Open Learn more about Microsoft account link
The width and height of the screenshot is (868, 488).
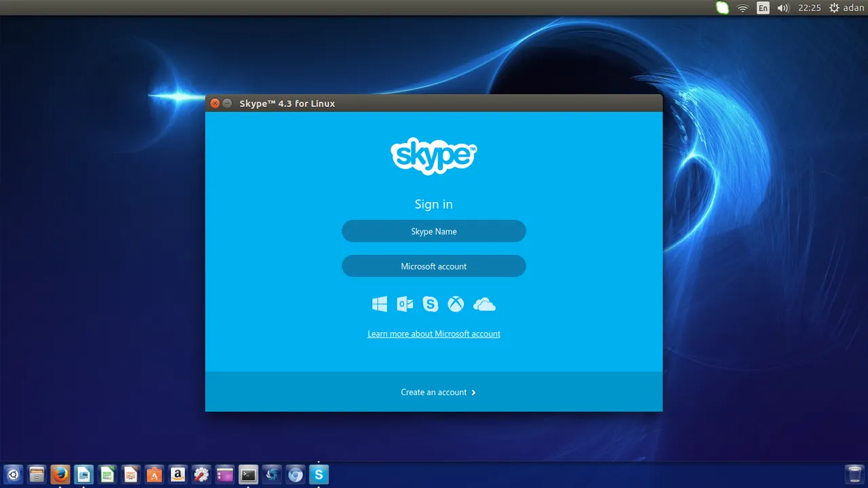click(434, 334)
